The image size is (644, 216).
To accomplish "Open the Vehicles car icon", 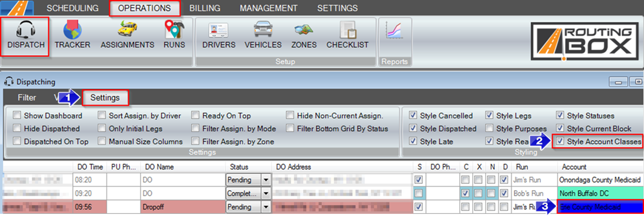I will click(x=263, y=31).
